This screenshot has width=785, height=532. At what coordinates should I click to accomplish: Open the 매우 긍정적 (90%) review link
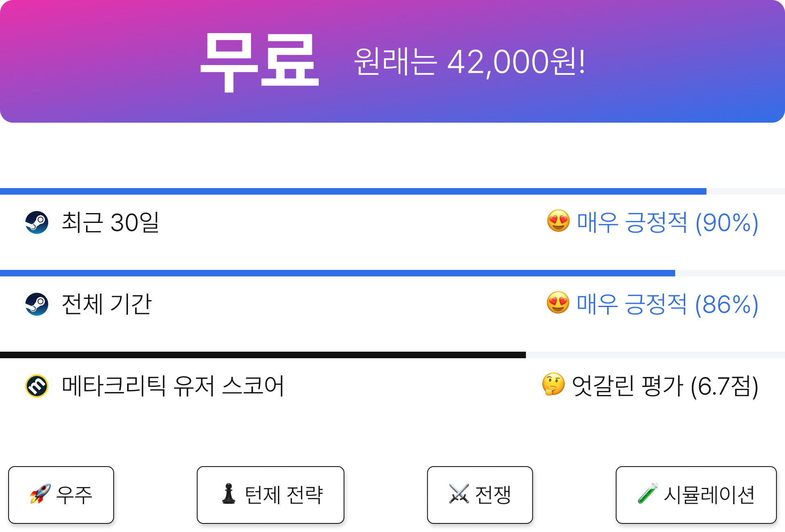668,223
